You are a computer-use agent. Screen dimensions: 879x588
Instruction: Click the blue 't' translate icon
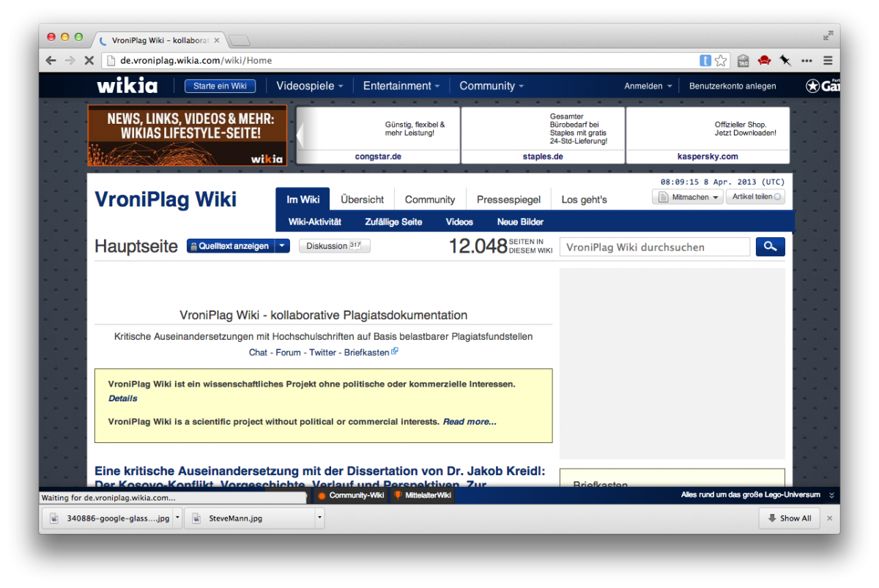[705, 61]
